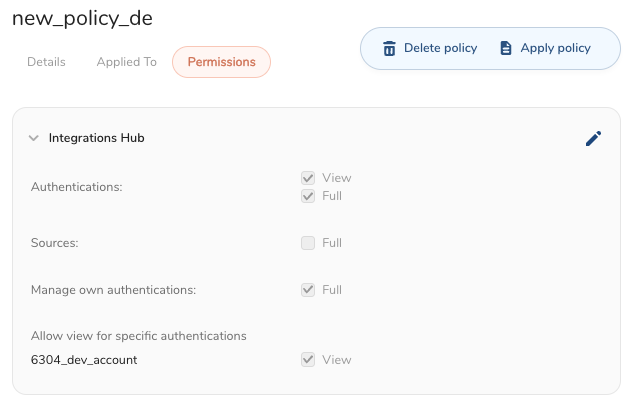
Task: Enable the Sources Full checkbox
Action: coord(308,243)
